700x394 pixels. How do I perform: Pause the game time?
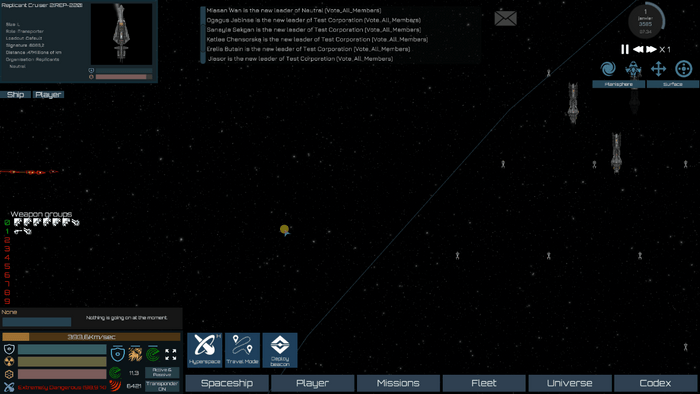pyautogui.click(x=625, y=49)
